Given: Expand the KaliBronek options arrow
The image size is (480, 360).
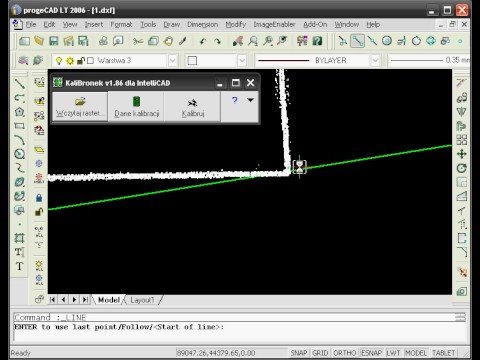Looking at the screenshot, I should coord(251,100).
